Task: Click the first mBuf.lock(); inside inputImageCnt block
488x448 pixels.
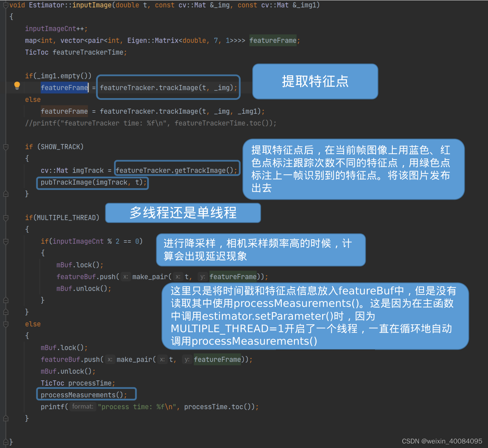Action: click(x=80, y=265)
